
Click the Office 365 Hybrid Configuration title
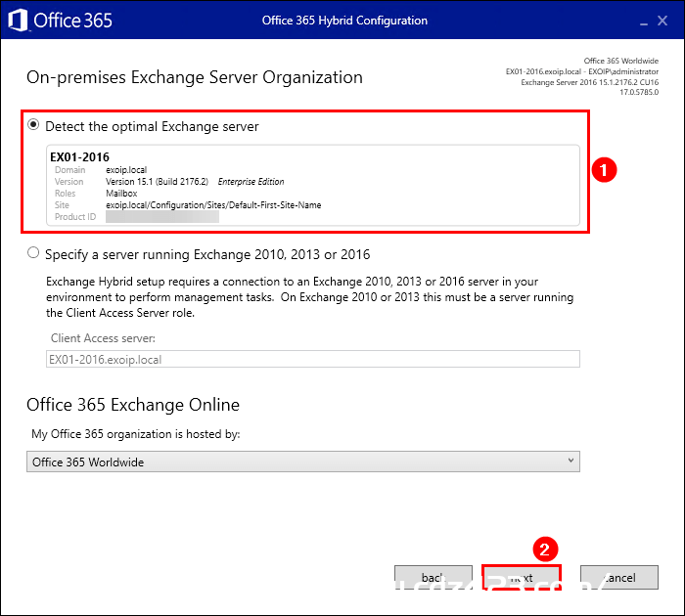[x=344, y=21]
